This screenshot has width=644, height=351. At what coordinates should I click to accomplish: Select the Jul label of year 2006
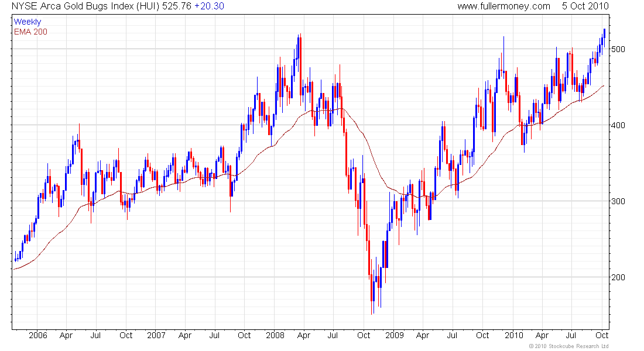(x=95, y=335)
